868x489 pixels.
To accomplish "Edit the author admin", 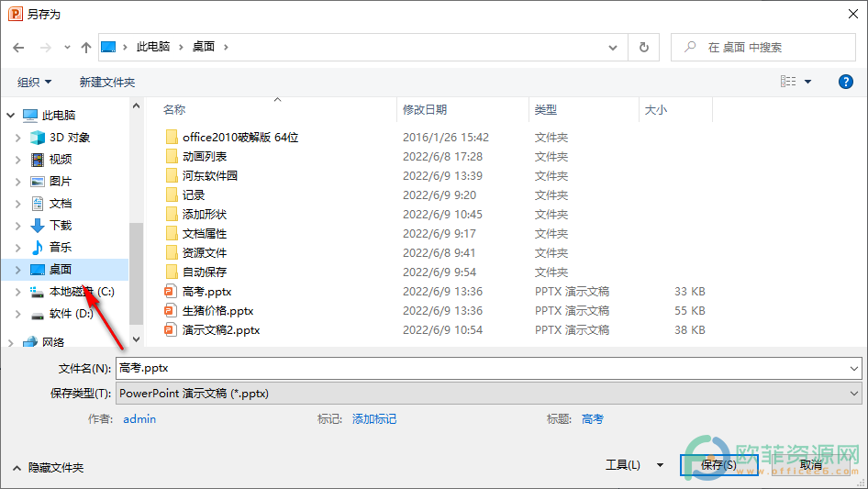I will click(139, 419).
